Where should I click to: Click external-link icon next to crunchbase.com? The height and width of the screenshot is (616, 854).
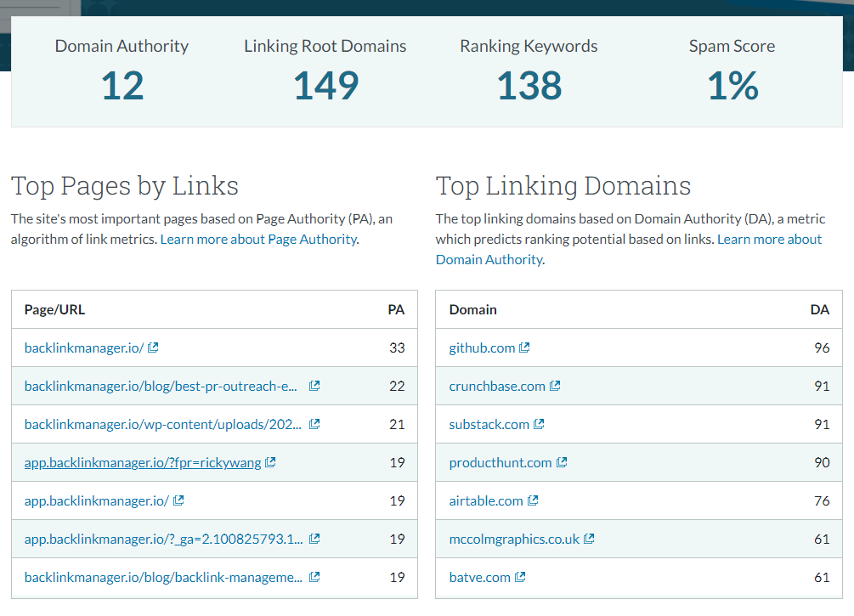[555, 386]
